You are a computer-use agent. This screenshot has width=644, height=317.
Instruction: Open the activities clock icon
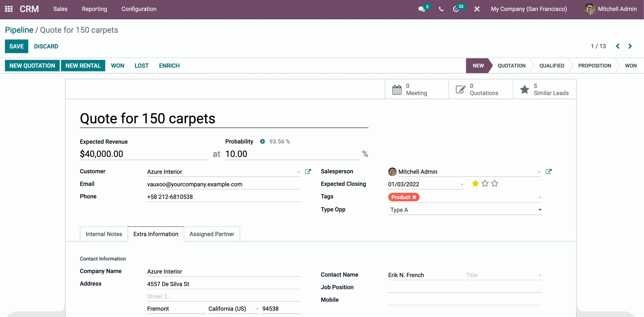(x=456, y=9)
